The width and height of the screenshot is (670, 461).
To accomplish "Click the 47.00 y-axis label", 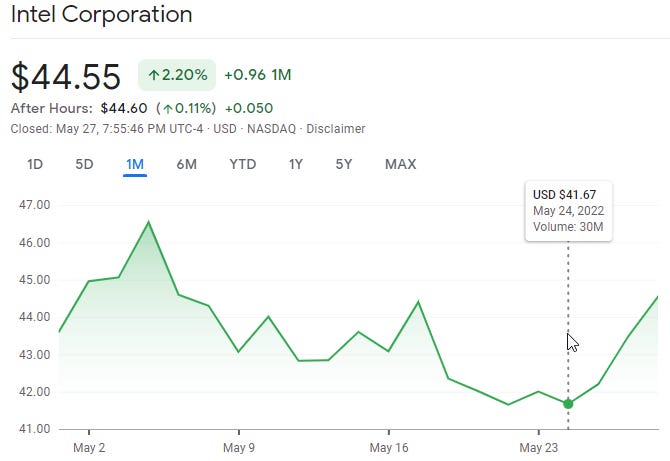I will point(35,205).
